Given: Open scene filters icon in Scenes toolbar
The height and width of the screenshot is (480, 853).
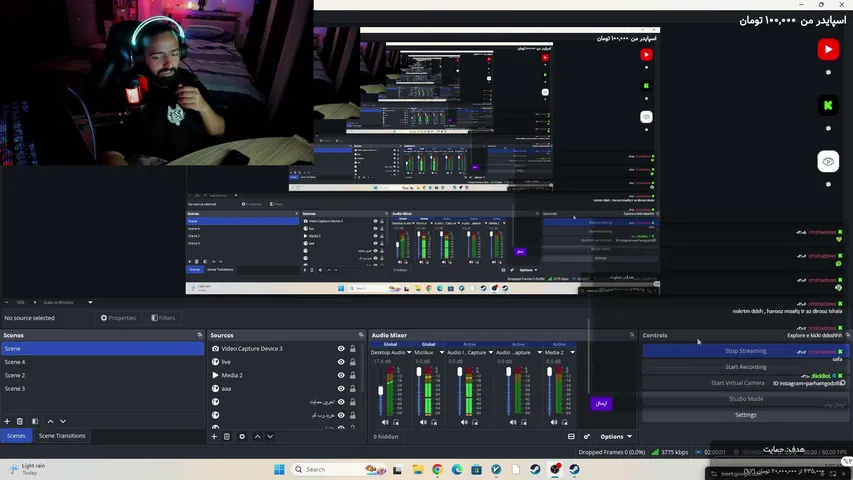Looking at the screenshot, I should (x=35, y=421).
